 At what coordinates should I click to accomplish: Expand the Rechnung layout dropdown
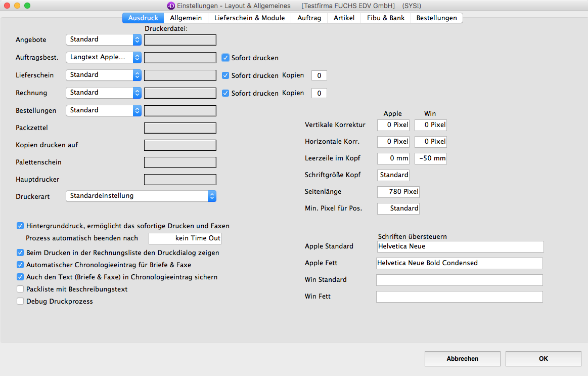(x=104, y=93)
